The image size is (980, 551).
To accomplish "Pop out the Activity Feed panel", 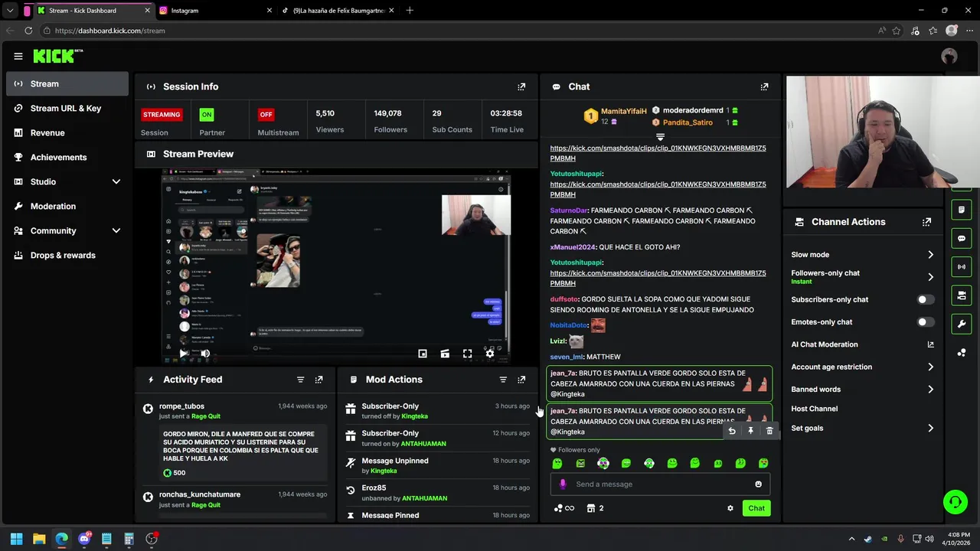I will click(x=319, y=380).
